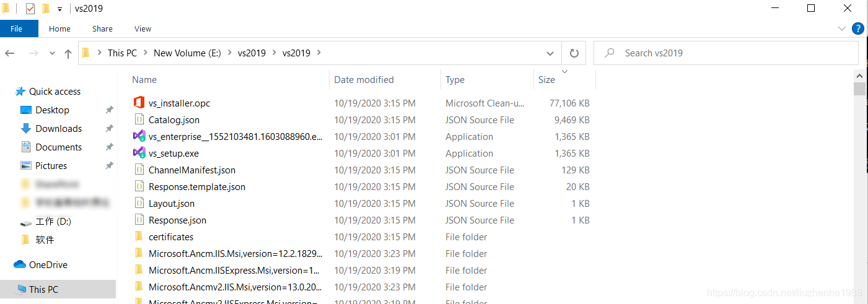Select the Layout.json file name
The width and height of the screenshot is (868, 304).
click(172, 204)
